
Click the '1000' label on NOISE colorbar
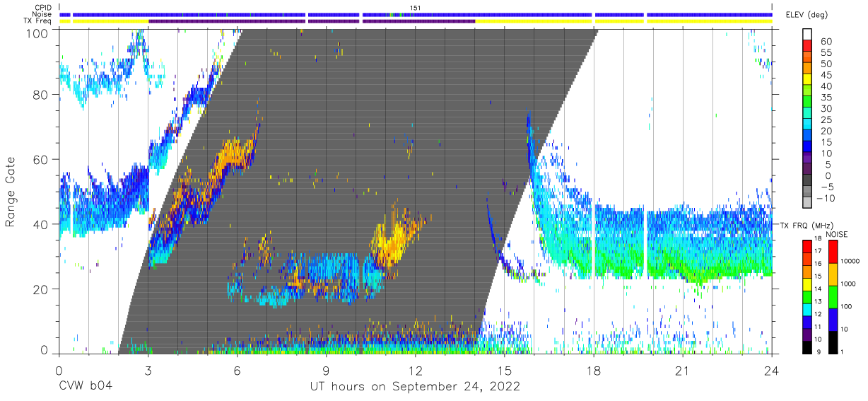(x=848, y=284)
